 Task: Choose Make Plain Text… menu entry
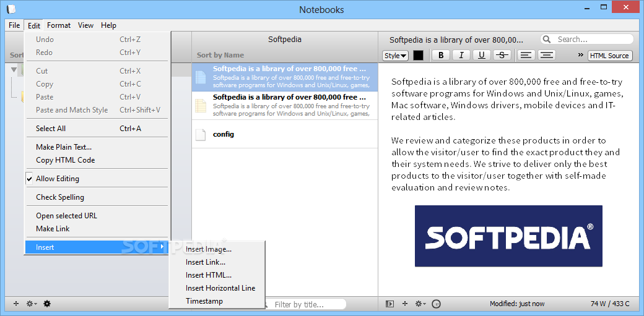(98, 147)
